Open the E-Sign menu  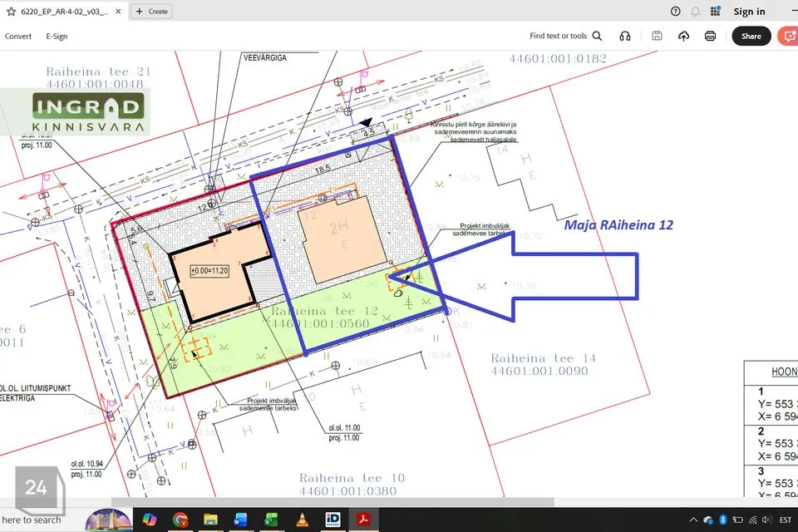point(57,37)
